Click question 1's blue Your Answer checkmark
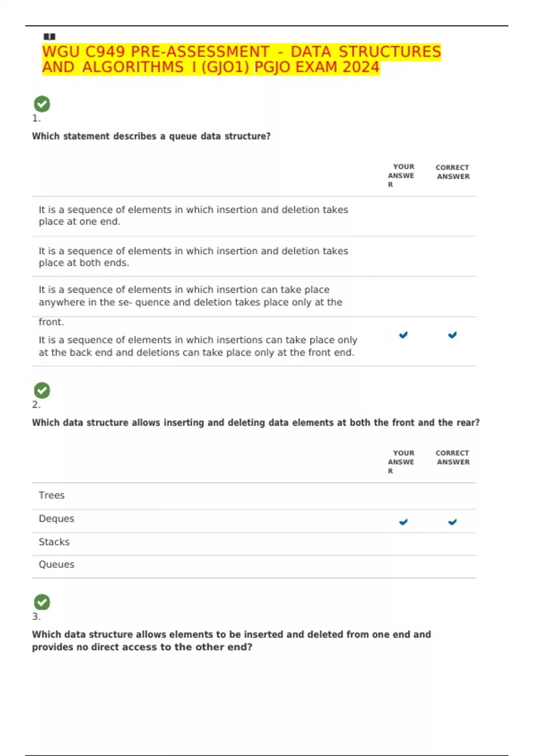 (403, 335)
